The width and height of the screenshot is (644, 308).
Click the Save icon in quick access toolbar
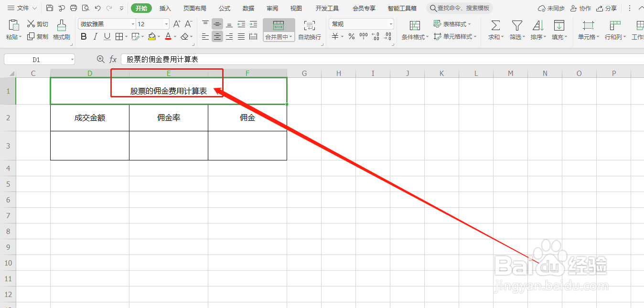coord(50,8)
